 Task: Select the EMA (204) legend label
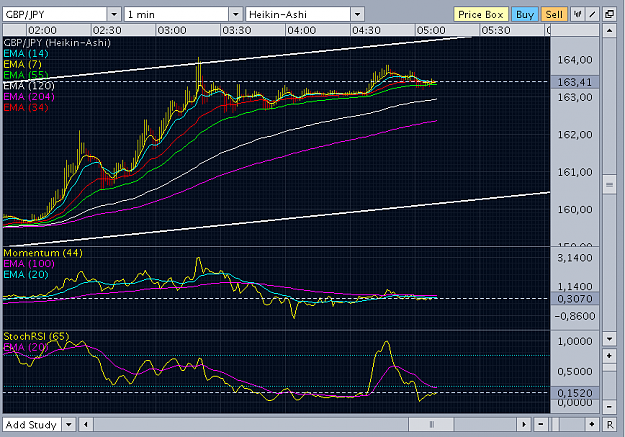click(x=29, y=96)
